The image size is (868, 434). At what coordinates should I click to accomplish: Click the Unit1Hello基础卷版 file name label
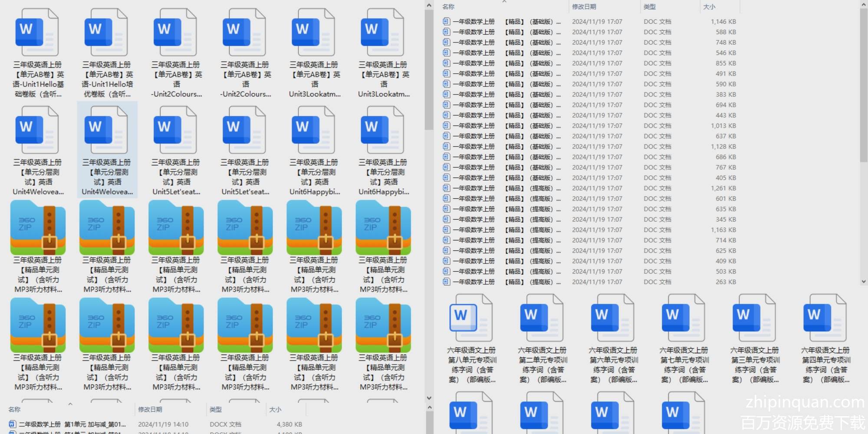click(x=38, y=79)
